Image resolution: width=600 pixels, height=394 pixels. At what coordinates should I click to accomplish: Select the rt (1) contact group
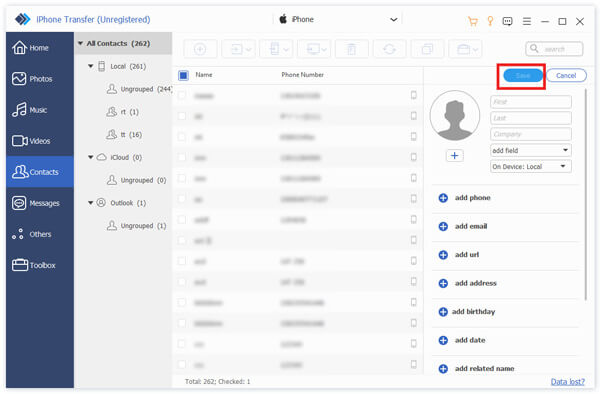click(x=123, y=112)
